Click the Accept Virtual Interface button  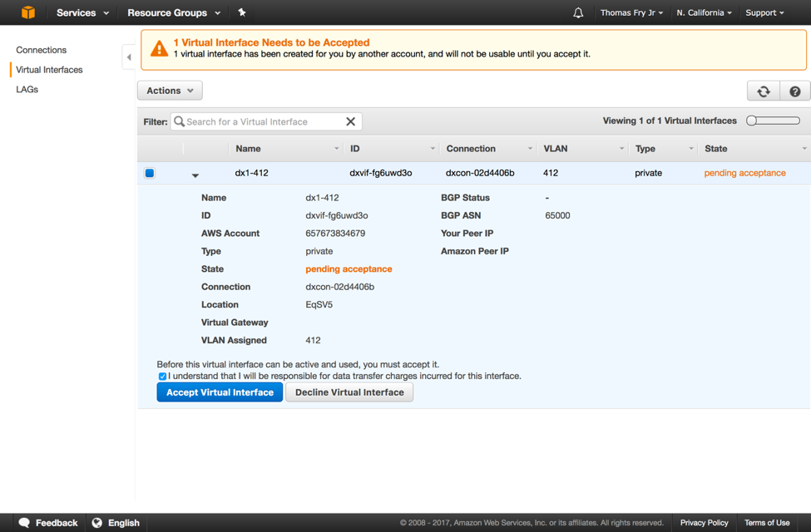tap(220, 392)
